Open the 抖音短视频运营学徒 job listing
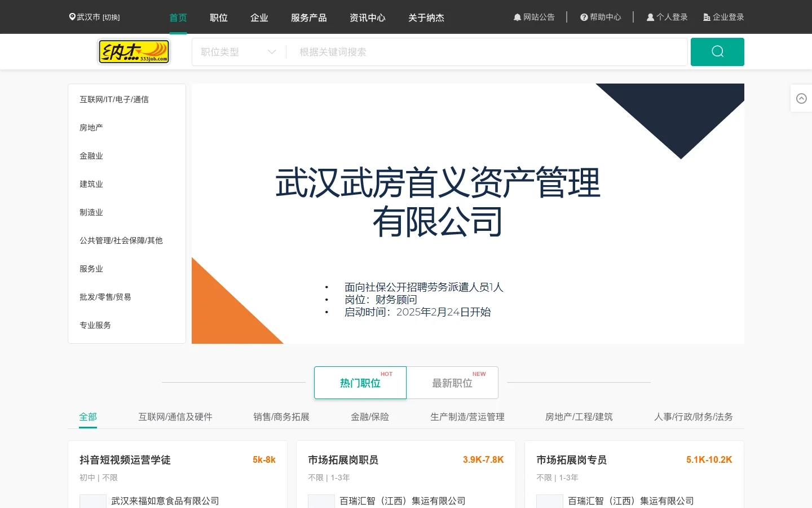The image size is (812, 508). [x=125, y=460]
